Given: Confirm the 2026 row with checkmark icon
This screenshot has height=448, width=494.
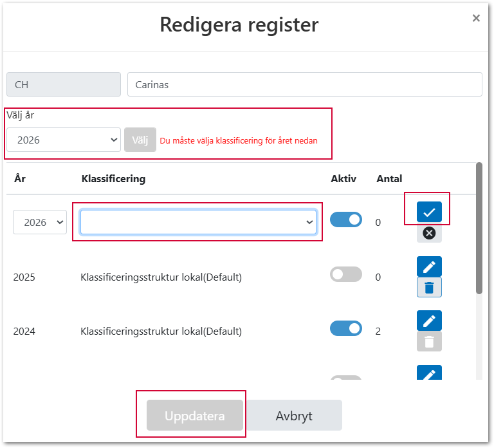Looking at the screenshot, I should (x=429, y=212).
